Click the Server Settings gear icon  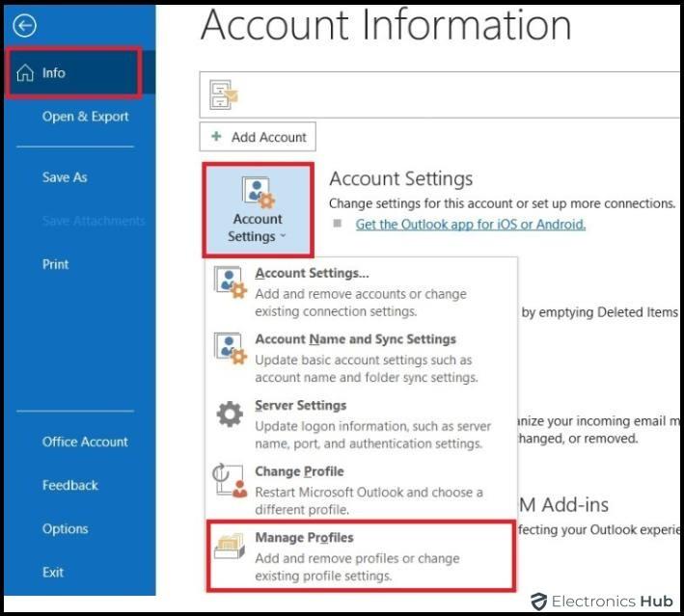tap(230, 415)
